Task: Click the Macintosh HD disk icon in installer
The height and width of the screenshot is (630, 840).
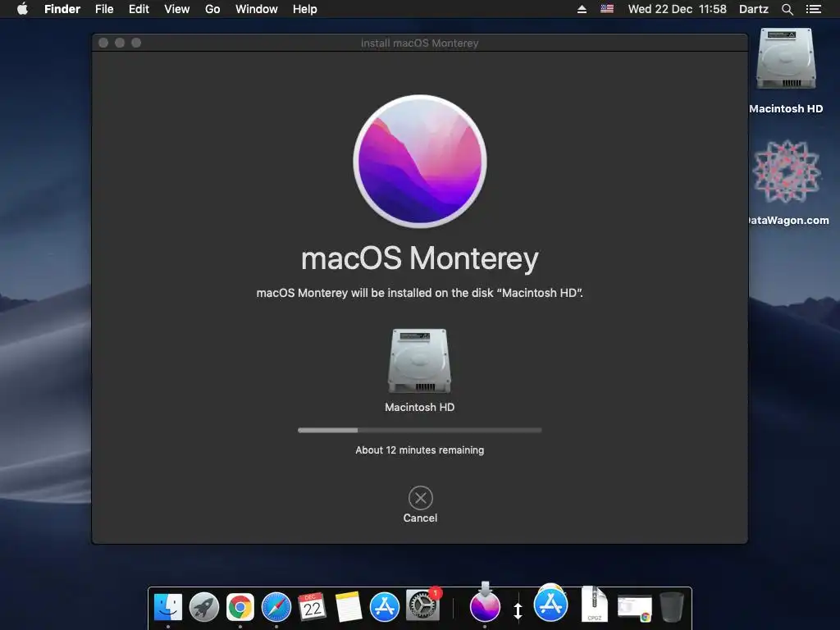Action: coord(419,361)
